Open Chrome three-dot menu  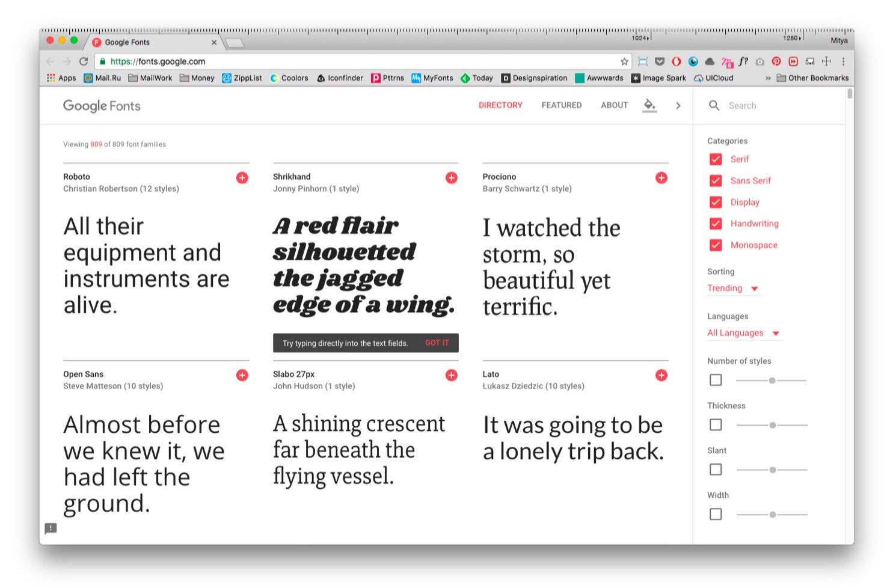click(843, 61)
